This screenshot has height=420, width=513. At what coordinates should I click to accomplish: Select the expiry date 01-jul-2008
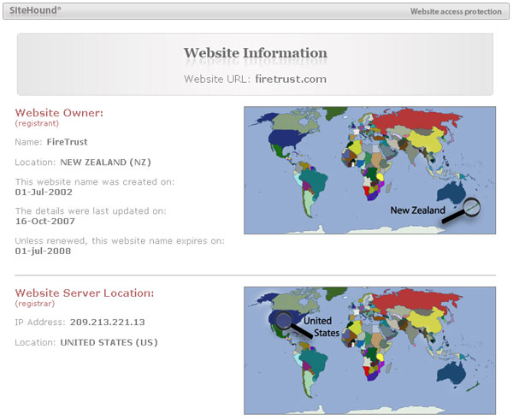(x=44, y=251)
